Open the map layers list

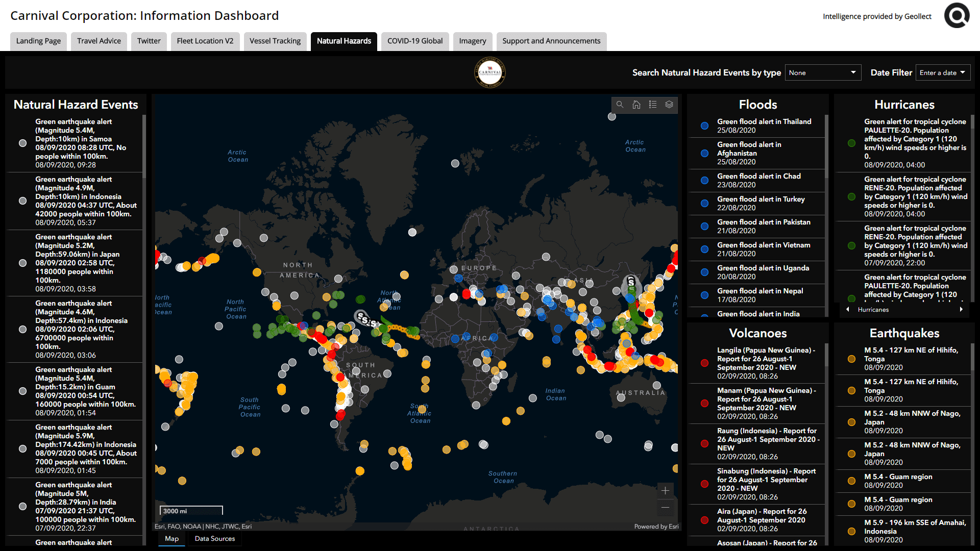[669, 105]
